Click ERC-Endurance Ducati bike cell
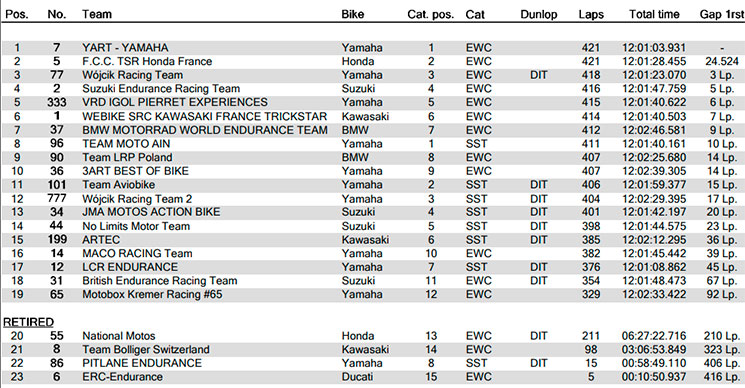The image size is (745, 388). [x=357, y=377]
